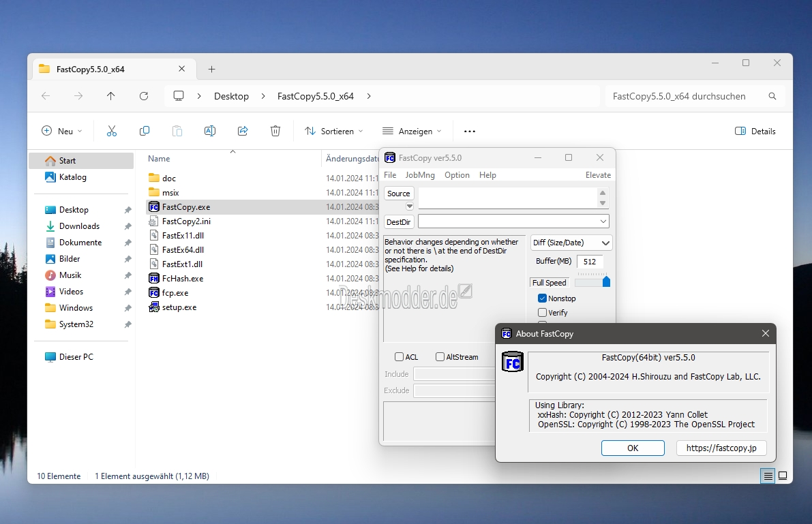Click the search magnifier icon in Explorer

pos(772,96)
